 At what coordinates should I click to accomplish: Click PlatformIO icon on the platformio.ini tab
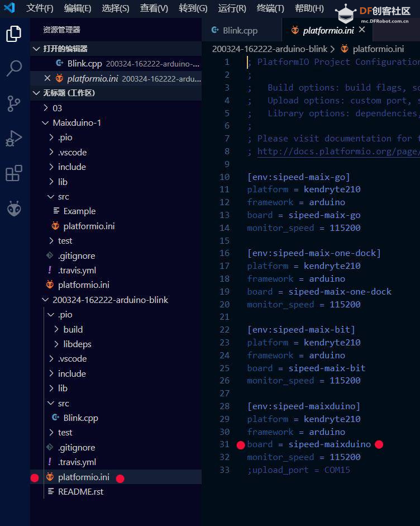pyautogui.click(x=295, y=30)
